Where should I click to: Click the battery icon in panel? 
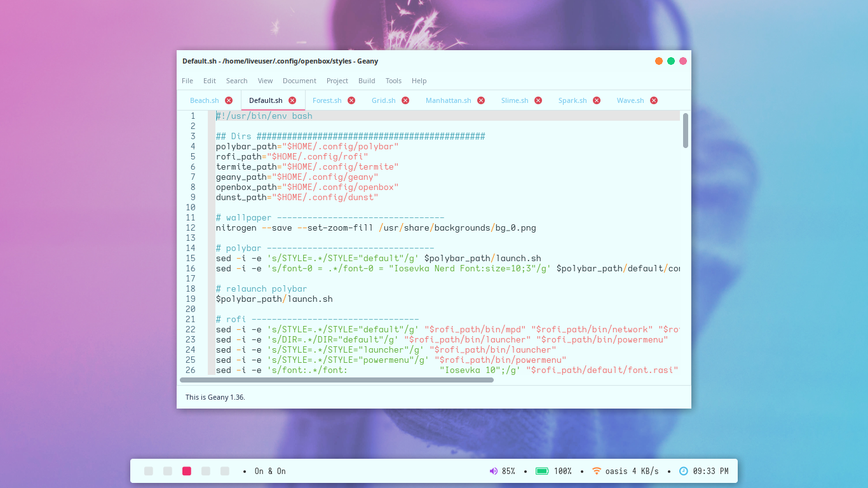tap(542, 471)
